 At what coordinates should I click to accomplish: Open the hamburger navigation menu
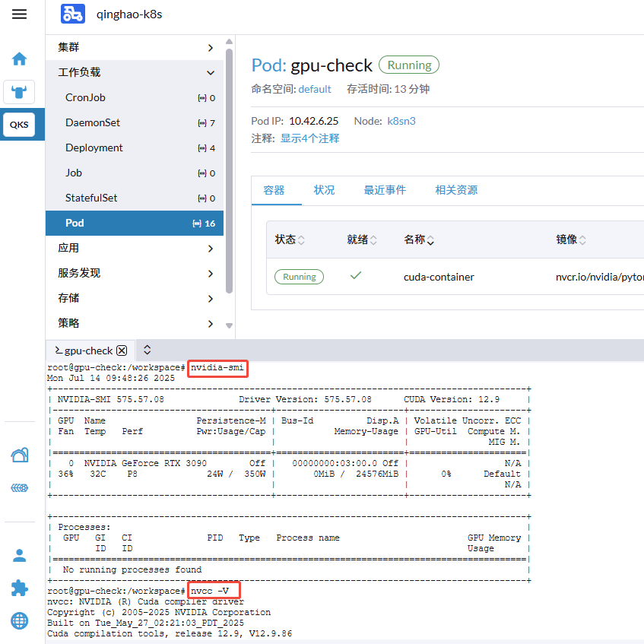(x=19, y=14)
